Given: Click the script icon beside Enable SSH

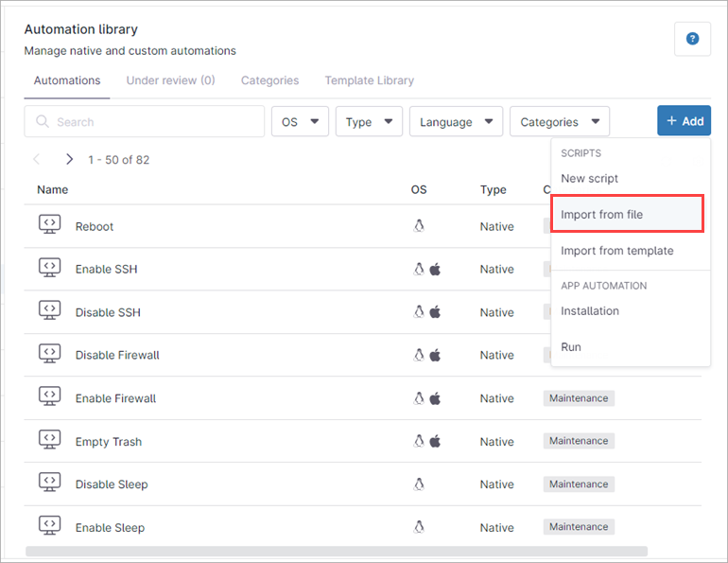Looking at the screenshot, I should [50, 268].
